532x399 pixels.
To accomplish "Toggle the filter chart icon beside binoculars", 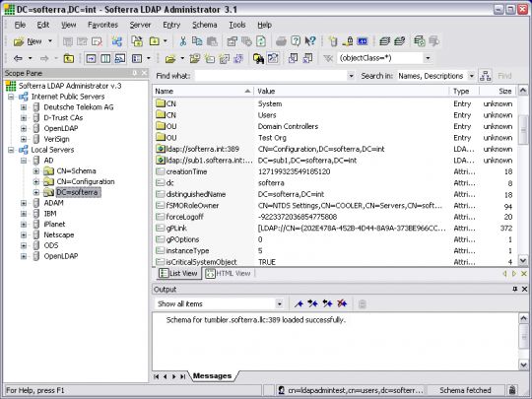I will pyautogui.click(x=273, y=59).
